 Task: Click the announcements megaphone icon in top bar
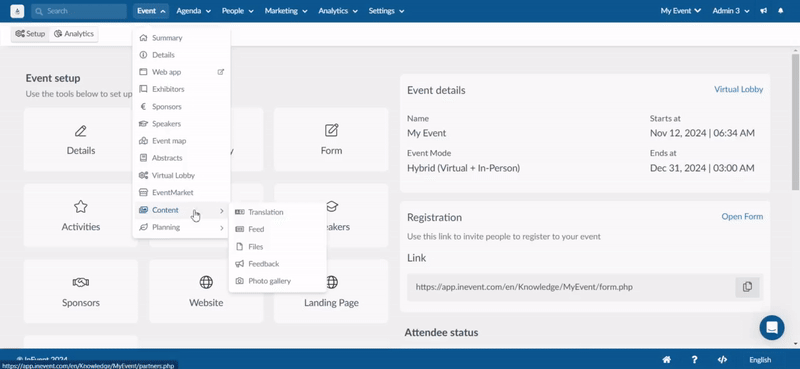(763, 11)
